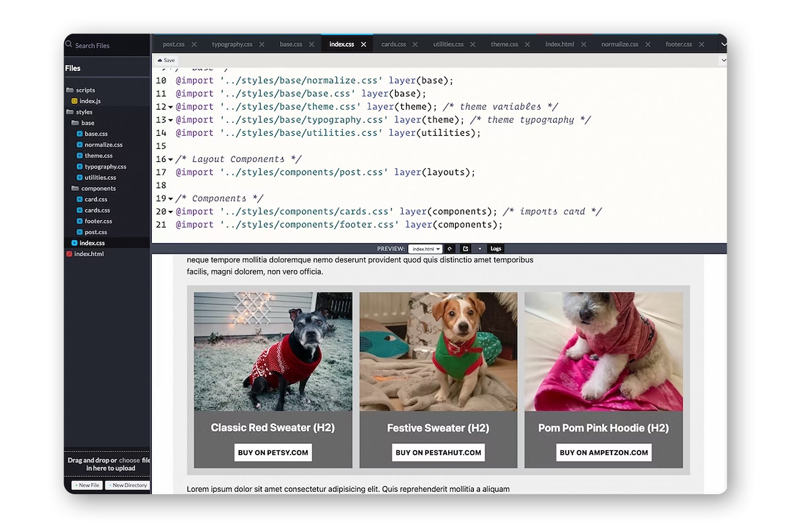Switch to the index.html tab
This screenshot has width=798, height=532.
click(559, 44)
